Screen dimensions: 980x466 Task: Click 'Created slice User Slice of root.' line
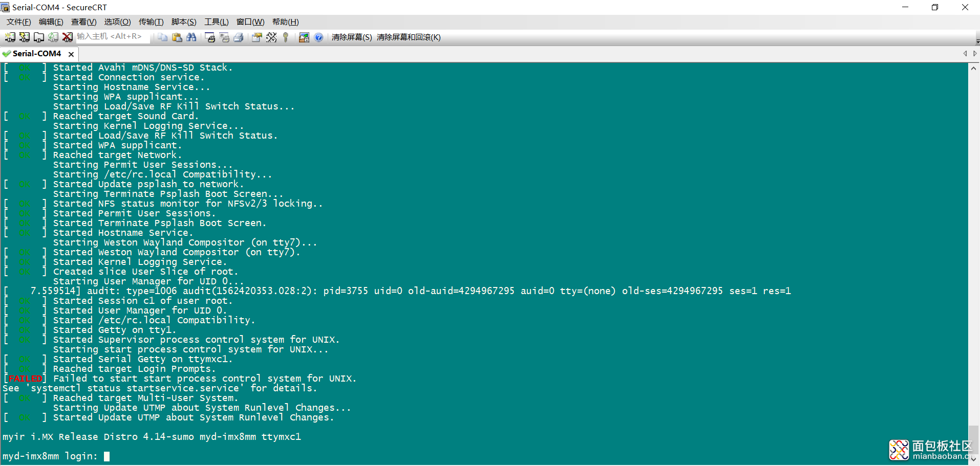(x=145, y=272)
